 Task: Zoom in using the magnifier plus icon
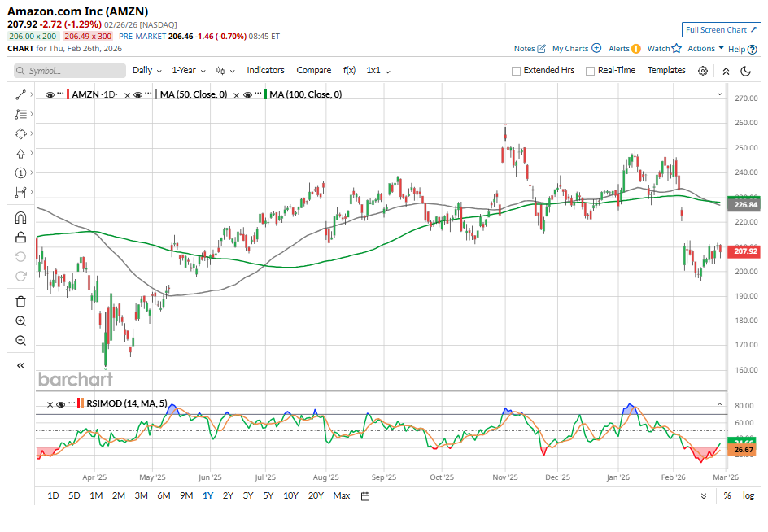(x=20, y=321)
